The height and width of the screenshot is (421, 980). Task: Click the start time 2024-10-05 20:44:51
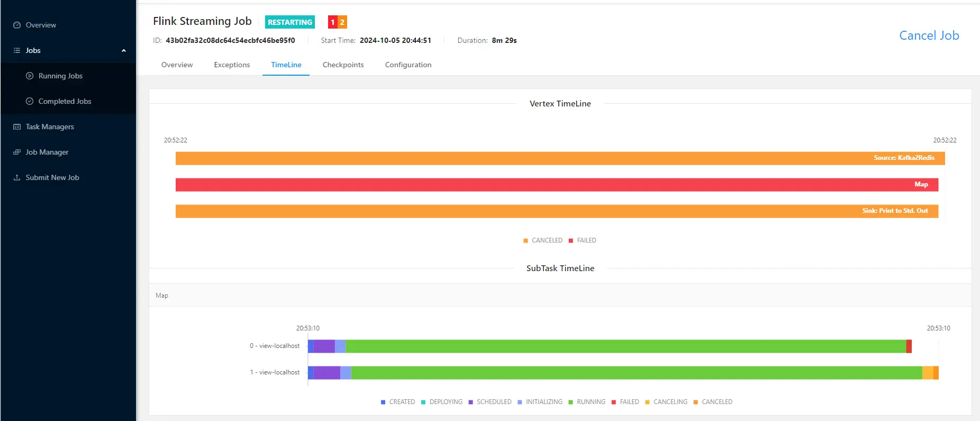point(395,40)
